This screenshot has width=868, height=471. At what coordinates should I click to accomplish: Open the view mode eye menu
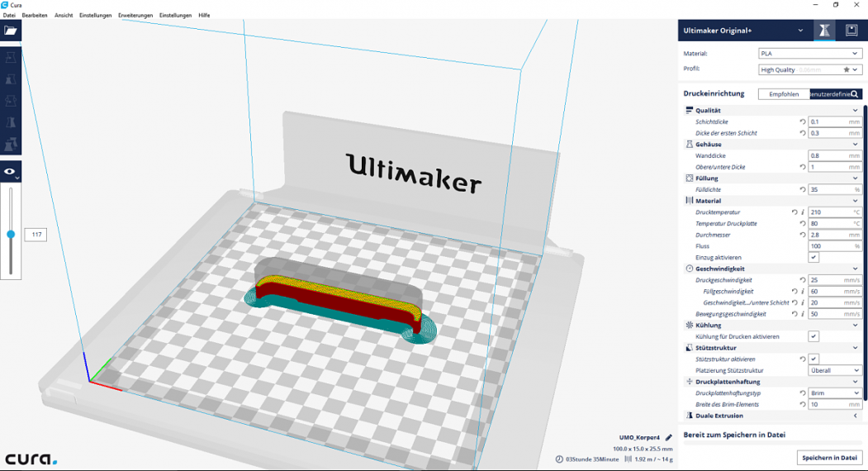[11, 172]
